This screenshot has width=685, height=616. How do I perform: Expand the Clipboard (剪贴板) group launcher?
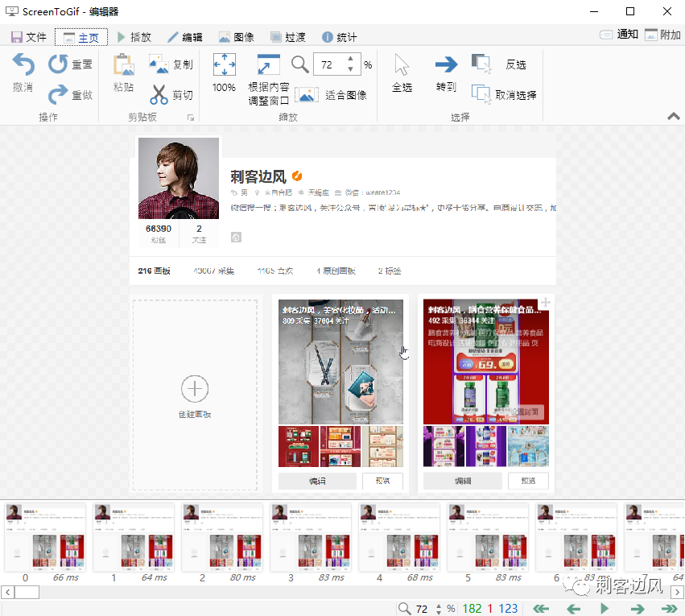(x=191, y=118)
